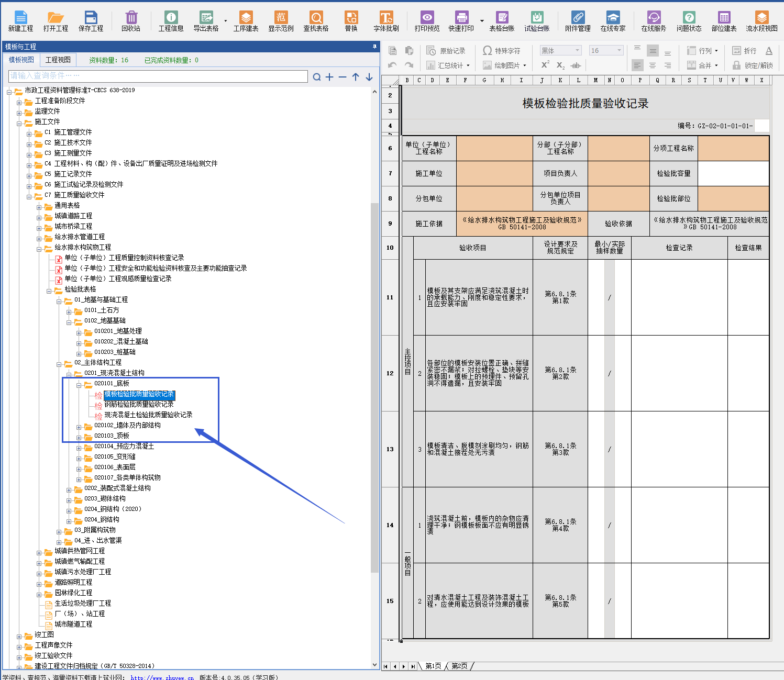The width and height of the screenshot is (784, 680).
Task: Click the 新建工程 toolbar icon
Action: coord(20,21)
